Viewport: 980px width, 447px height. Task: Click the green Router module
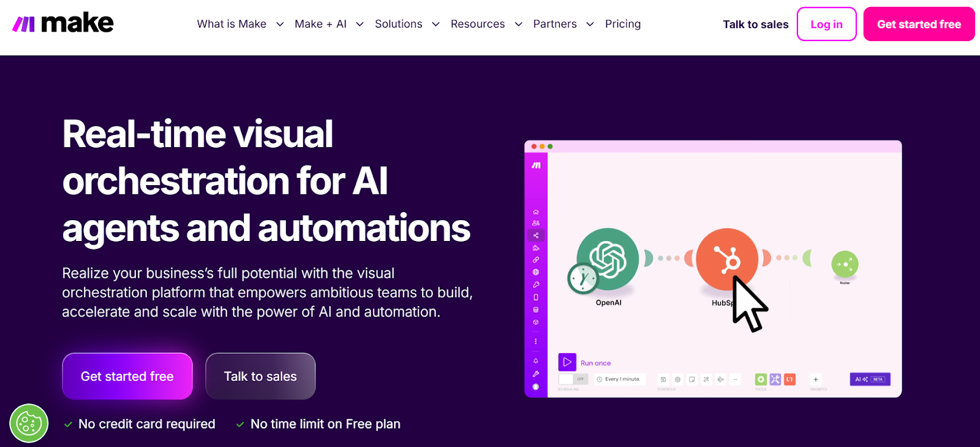[x=845, y=264]
